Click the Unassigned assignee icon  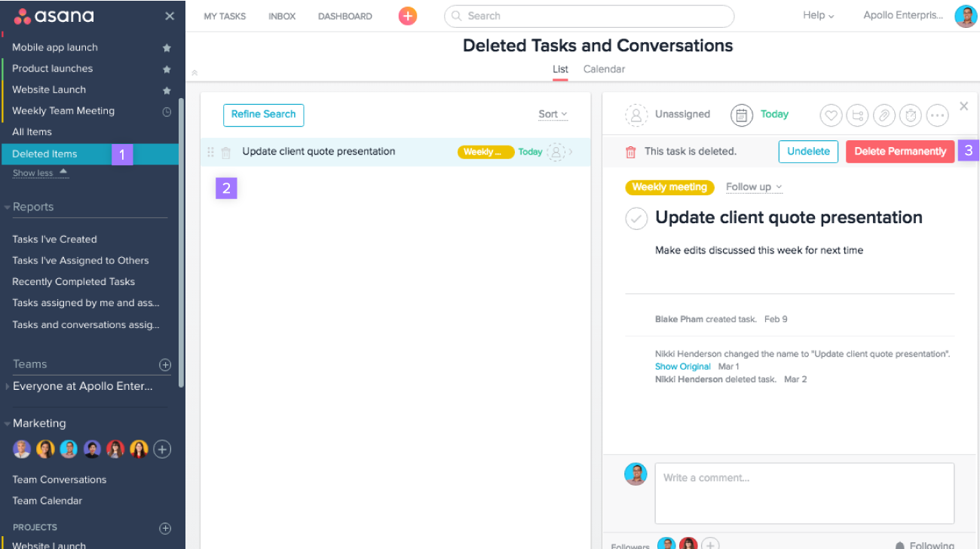(x=636, y=115)
